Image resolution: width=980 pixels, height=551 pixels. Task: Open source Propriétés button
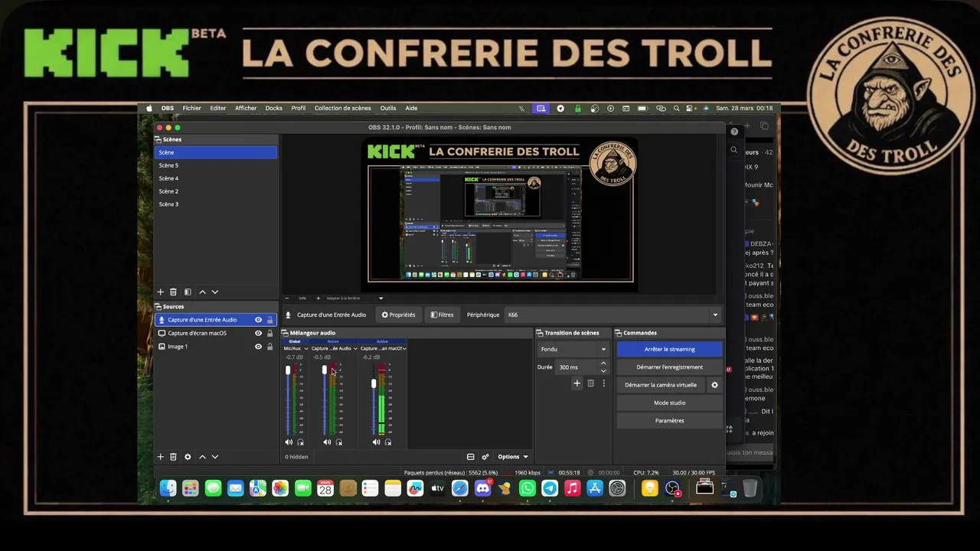(x=398, y=315)
